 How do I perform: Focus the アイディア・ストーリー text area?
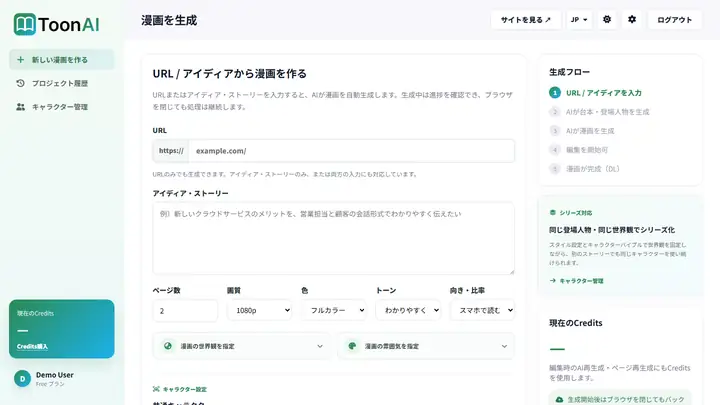(x=333, y=238)
